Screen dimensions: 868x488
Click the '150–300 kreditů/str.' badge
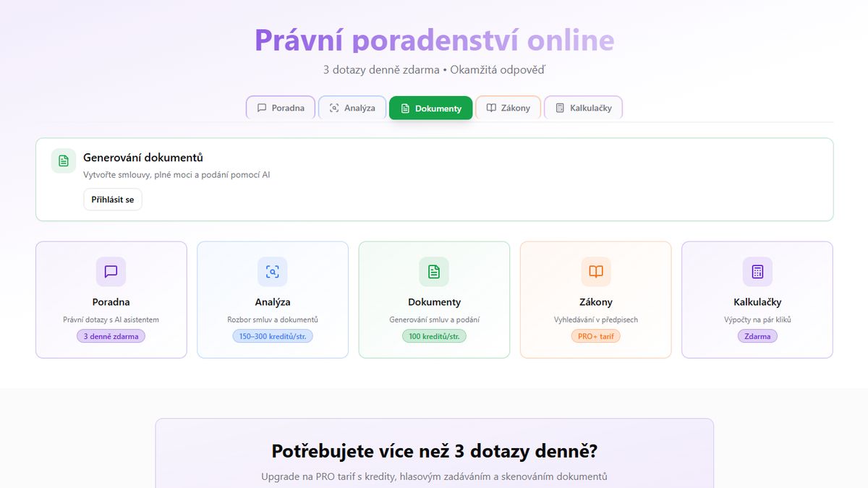[x=272, y=336]
